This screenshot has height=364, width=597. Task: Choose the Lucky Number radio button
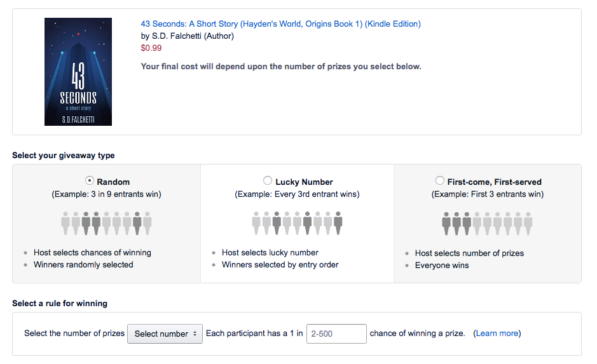pos(268,180)
